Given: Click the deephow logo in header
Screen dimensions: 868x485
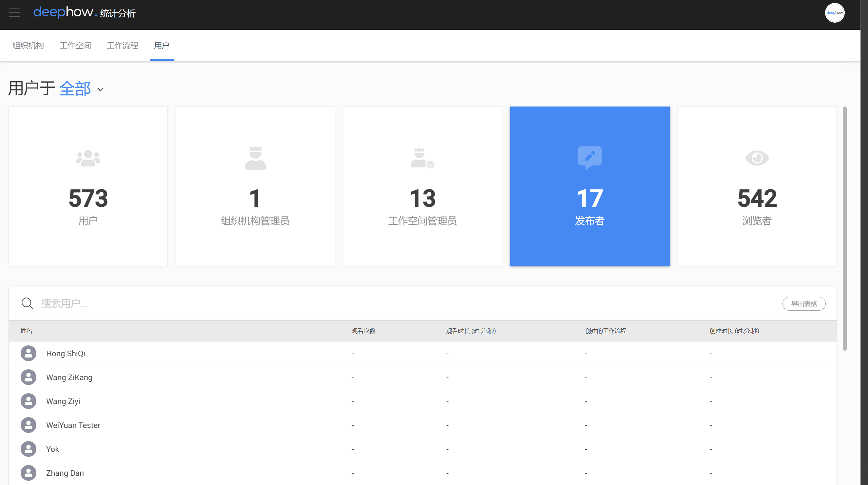Looking at the screenshot, I should pyautogui.click(x=65, y=12).
